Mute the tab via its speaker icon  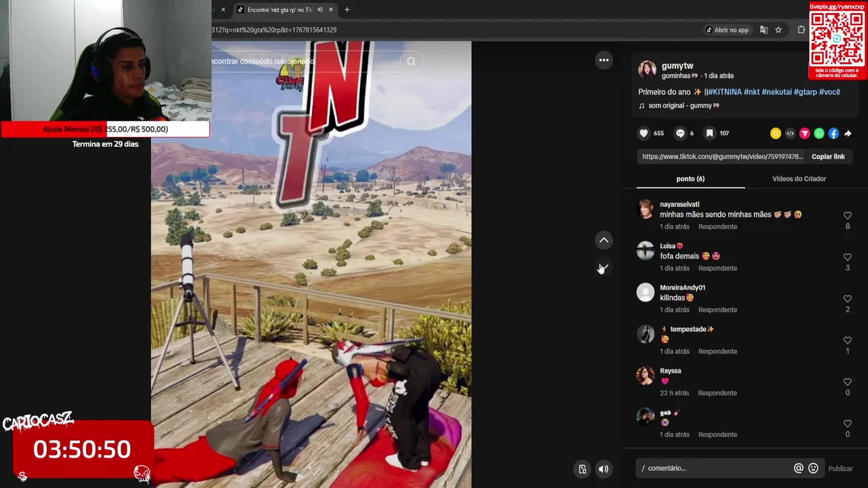coord(319,9)
